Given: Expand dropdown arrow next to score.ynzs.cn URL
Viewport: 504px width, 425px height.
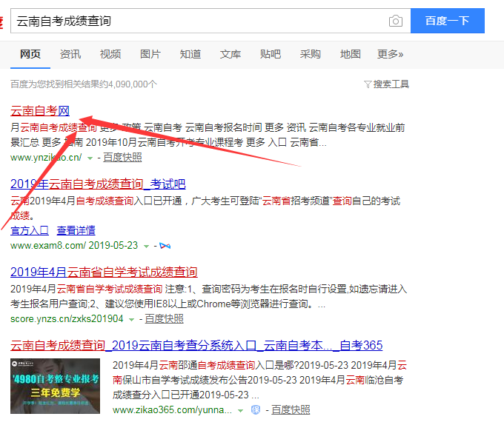Looking at the screenshot, I should [x=132, y=319].
